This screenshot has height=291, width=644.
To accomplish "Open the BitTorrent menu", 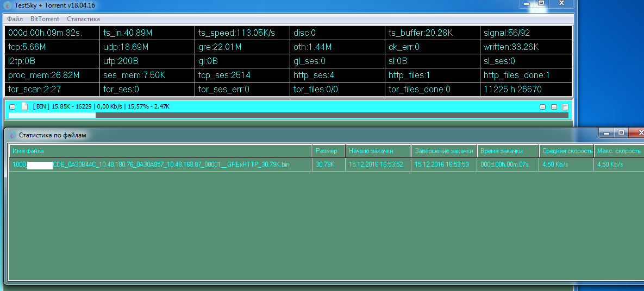I will tap(45, 19).
